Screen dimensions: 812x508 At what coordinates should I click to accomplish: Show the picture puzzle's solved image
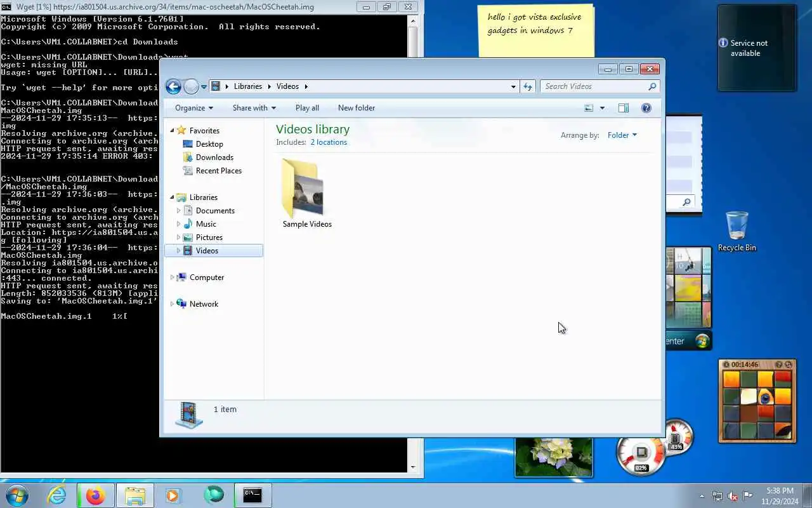click(x=778, y=364)
